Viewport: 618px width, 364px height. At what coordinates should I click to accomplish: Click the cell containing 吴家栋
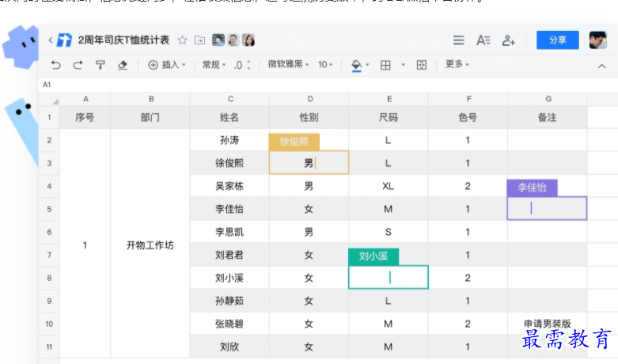pos(229,186)
